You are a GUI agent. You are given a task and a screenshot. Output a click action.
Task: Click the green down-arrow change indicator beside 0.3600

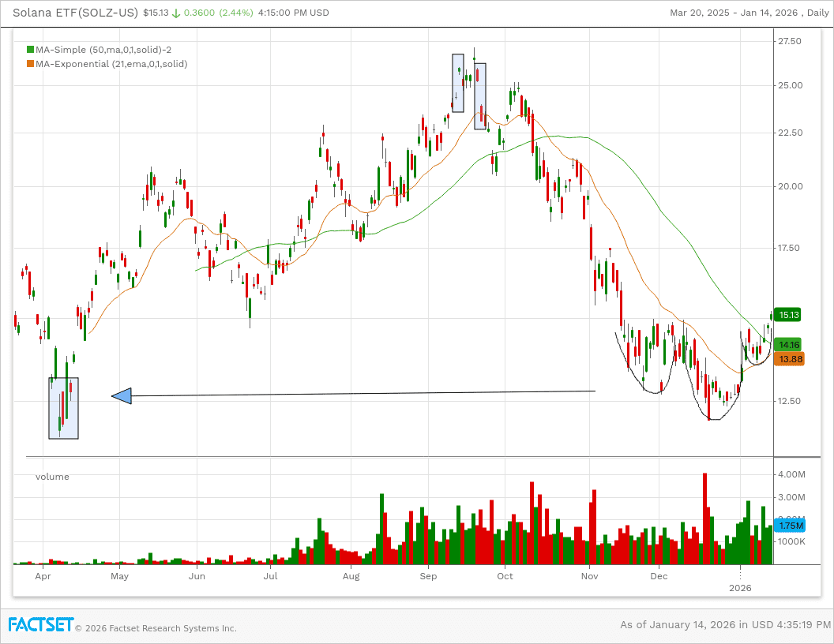click(177, 13)
